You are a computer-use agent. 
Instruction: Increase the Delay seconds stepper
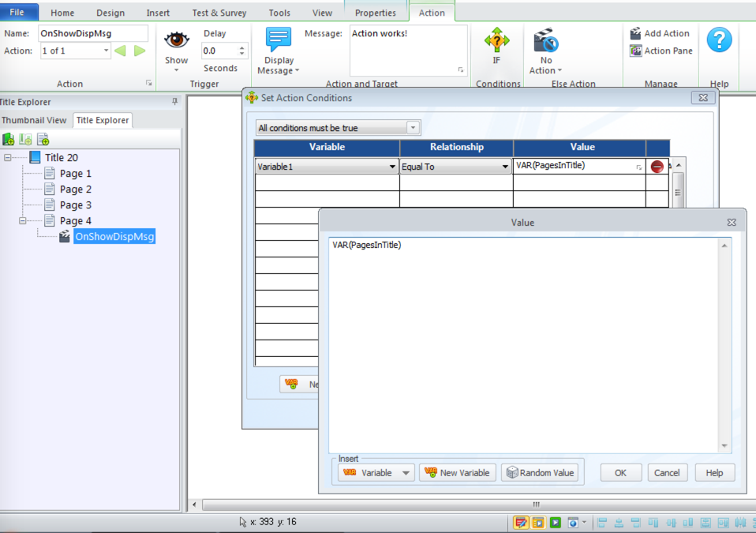(x=242, y=47)
